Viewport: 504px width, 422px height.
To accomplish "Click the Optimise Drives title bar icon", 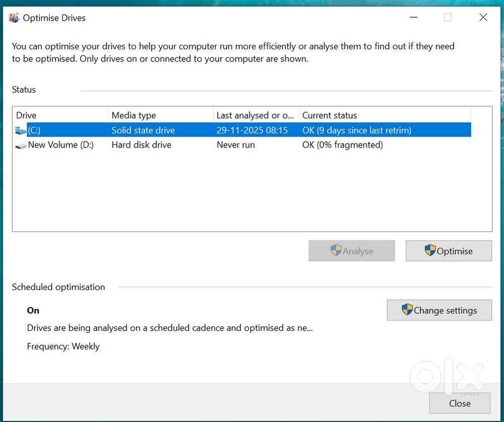I will pos(15,18).
